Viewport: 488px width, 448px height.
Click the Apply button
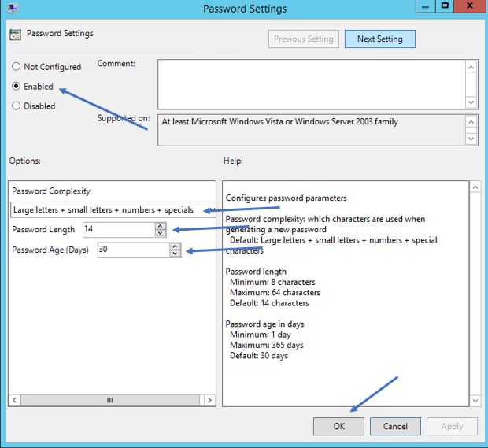pos(452,426)
